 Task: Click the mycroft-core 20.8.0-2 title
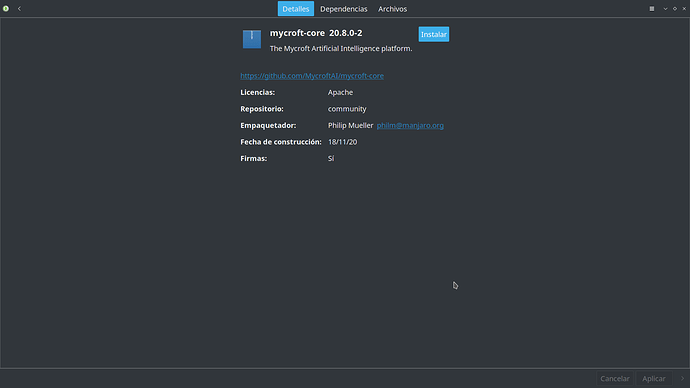click(316, 33)
